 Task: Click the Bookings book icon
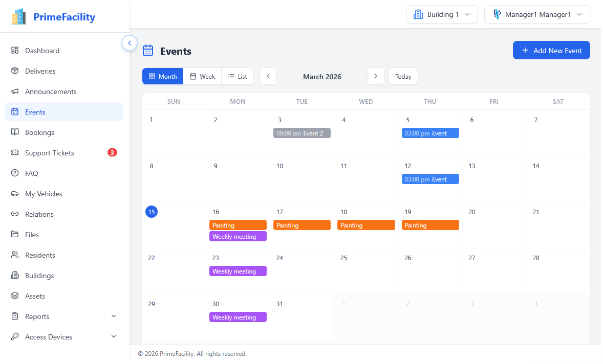click(14, 132)
